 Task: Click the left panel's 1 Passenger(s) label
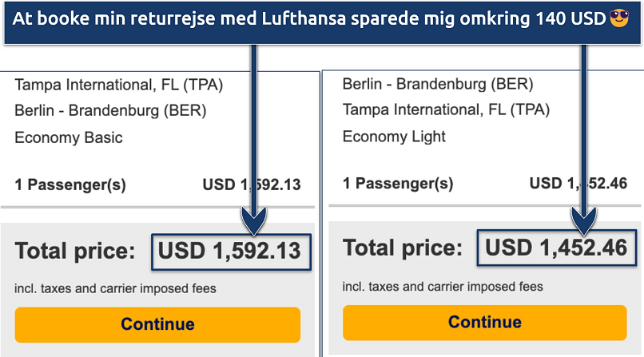70,185
